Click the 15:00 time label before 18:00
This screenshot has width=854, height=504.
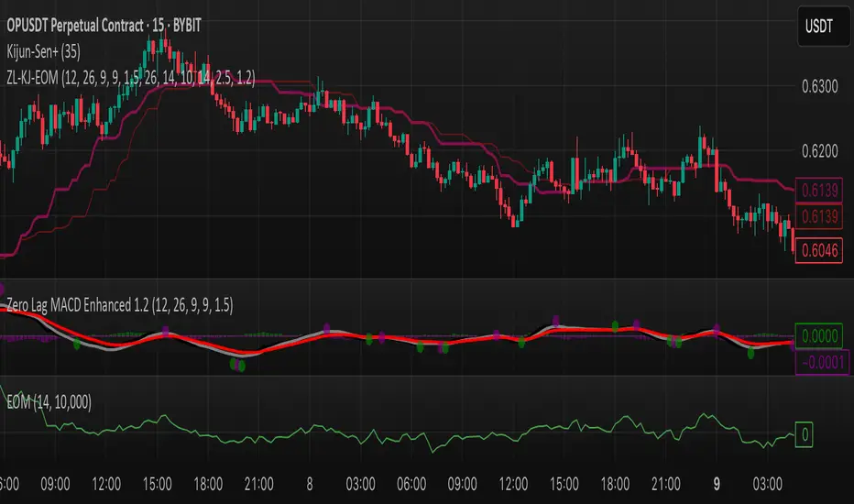point(158,484)
